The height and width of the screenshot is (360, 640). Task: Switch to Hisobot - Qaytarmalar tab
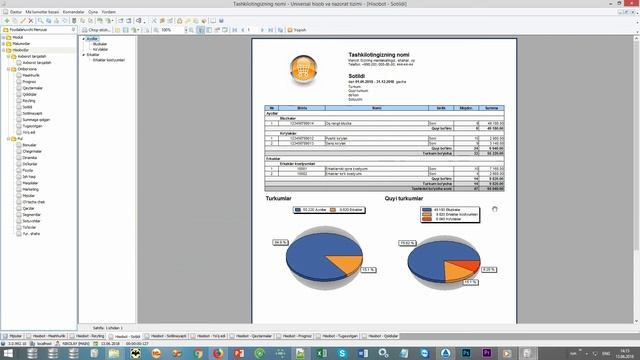pyautogui.click(x=251, y=336)
